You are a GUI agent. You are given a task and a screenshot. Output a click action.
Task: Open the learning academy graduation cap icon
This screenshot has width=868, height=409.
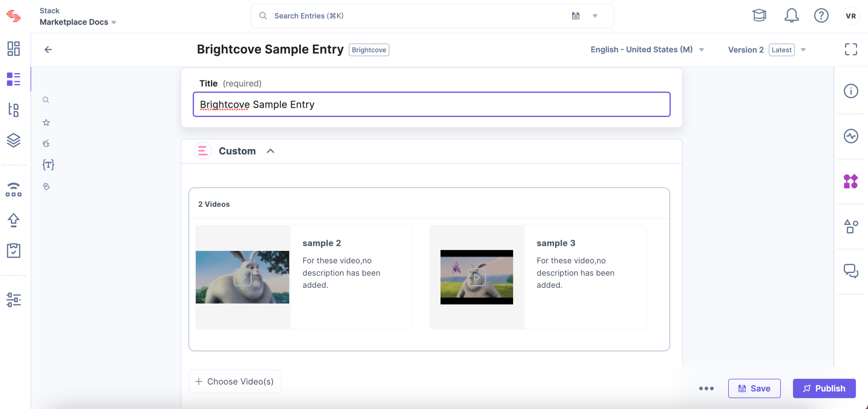[759, 16]
